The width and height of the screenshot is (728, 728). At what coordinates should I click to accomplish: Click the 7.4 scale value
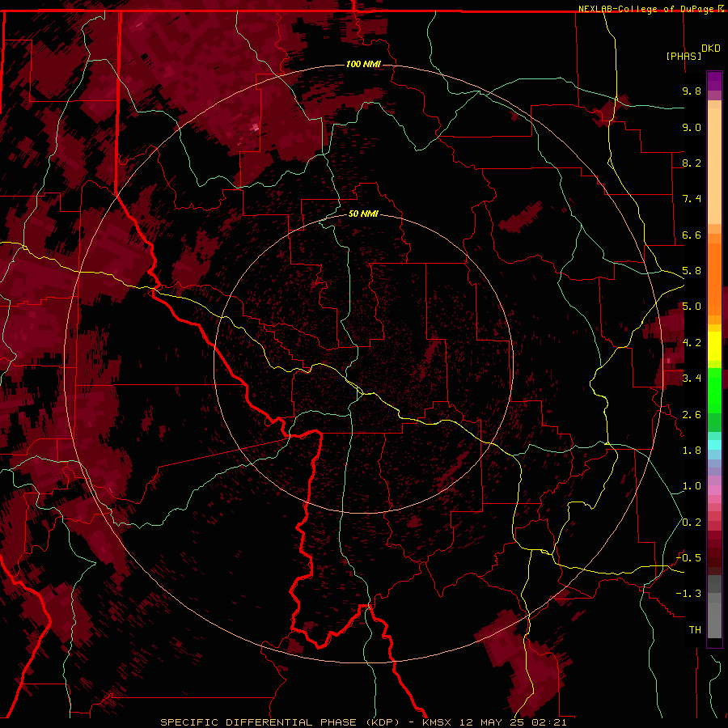tap(692, 199)
